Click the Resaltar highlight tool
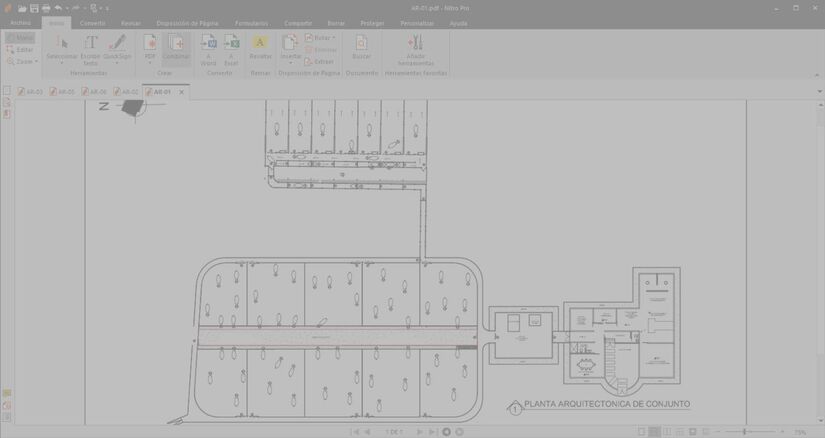This screenshot has height=438, width=825. click(260, 48)
